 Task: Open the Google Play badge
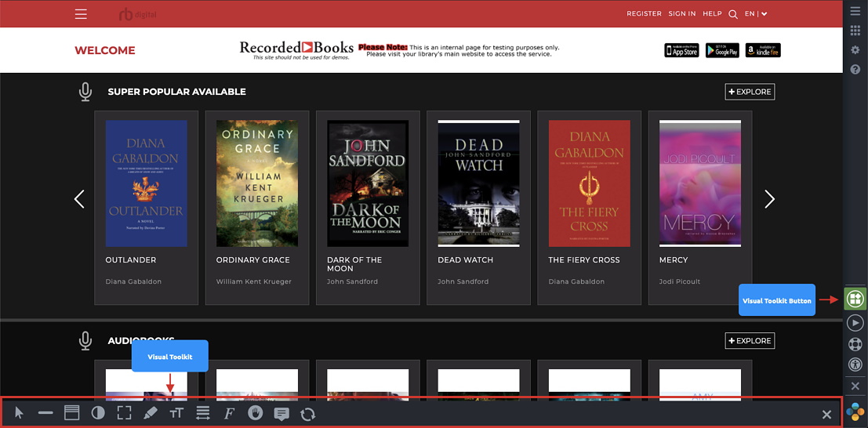[x=722, y=50]
